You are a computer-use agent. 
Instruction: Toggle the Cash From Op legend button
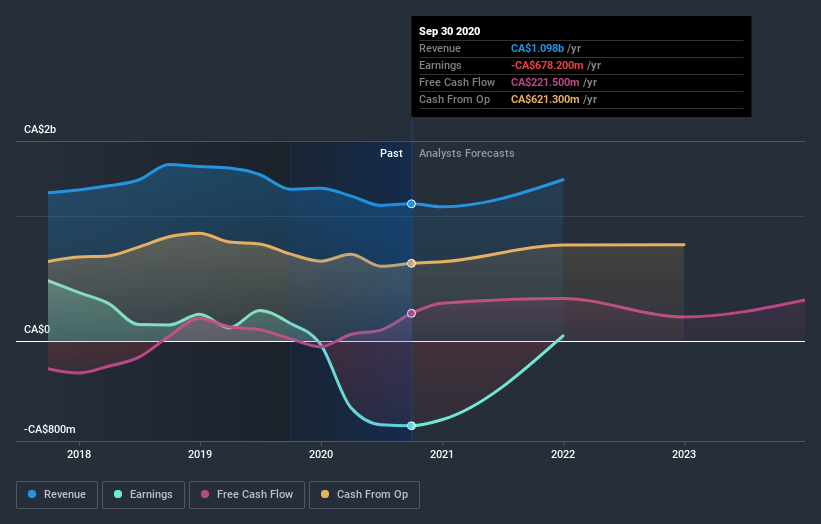(364, 495)
